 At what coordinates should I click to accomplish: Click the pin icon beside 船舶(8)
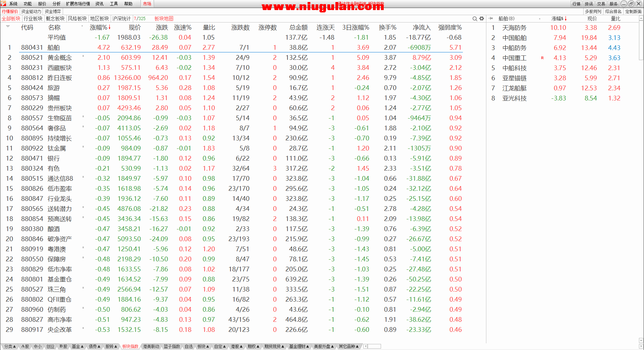point(491,18)
